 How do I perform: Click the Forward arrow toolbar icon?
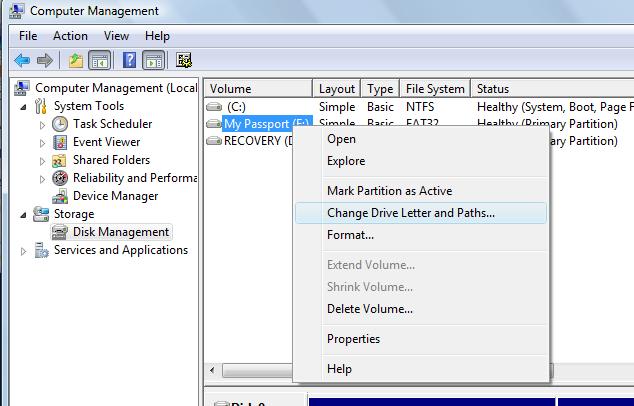click(x=45, y=61)
